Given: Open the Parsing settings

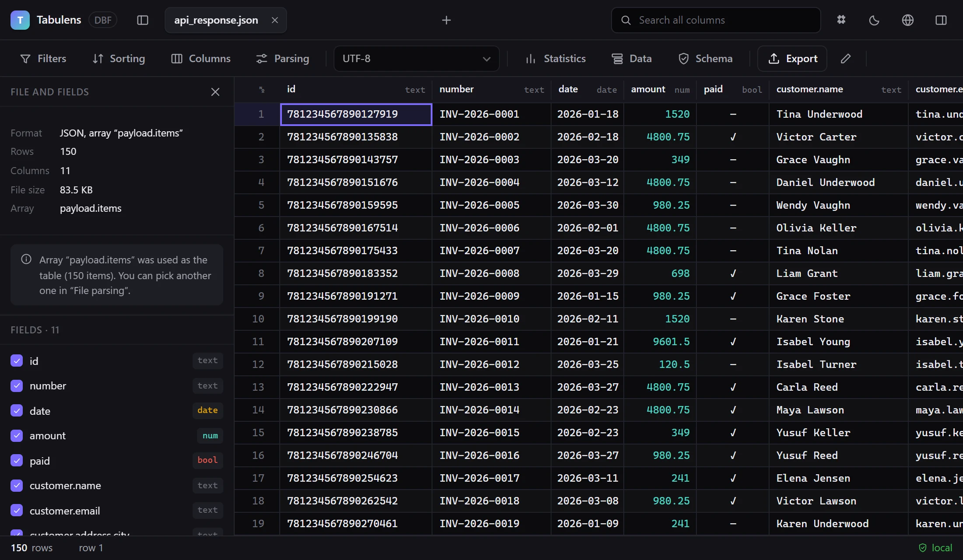Looking at the screenshot, I should click(x=283, y=59).
